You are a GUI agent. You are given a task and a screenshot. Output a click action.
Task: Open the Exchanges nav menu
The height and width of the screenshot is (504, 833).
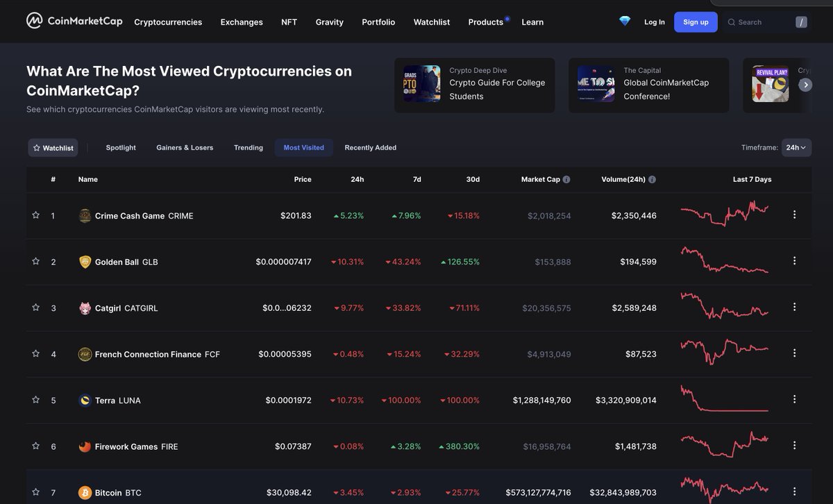click(x=242, y=22)
